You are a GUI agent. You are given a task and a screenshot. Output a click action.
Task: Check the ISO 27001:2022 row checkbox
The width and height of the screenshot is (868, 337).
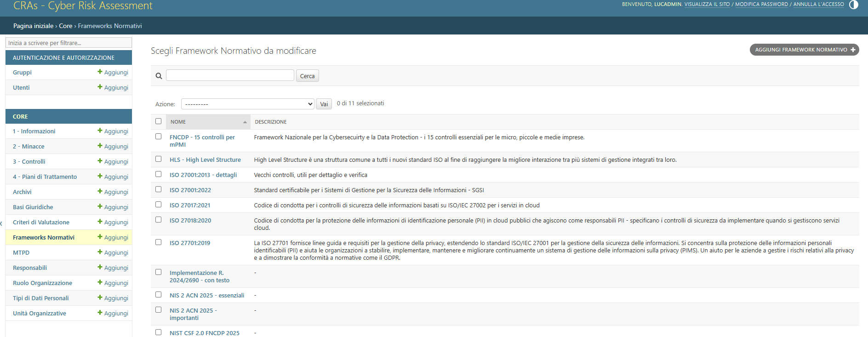click(159, 189)
